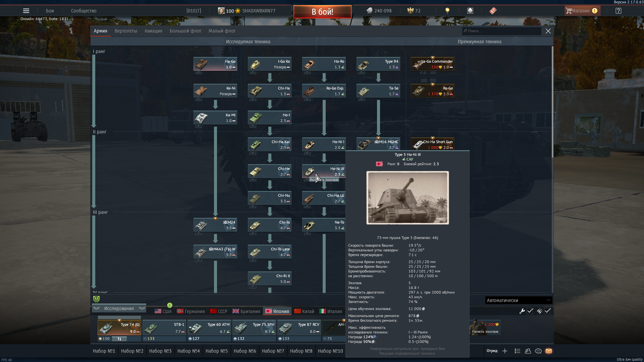The height and width of the screenshot is (362, 644).
Task: Select the Италия nation tab
Action: (x=331, y=311)
